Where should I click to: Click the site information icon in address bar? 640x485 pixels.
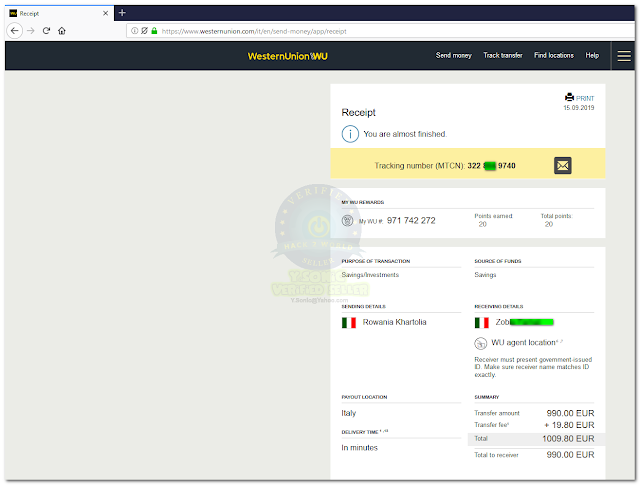pyautogui.click(x=134, y=31)
